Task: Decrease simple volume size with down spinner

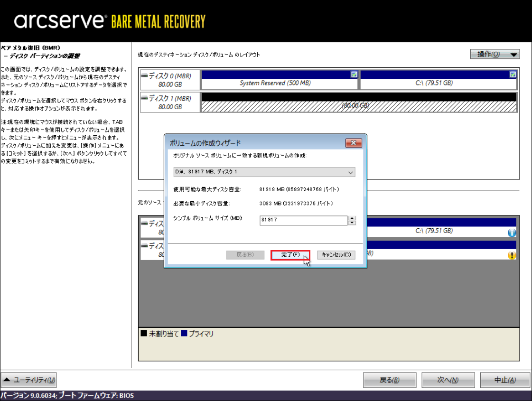Action: (352, 223)
